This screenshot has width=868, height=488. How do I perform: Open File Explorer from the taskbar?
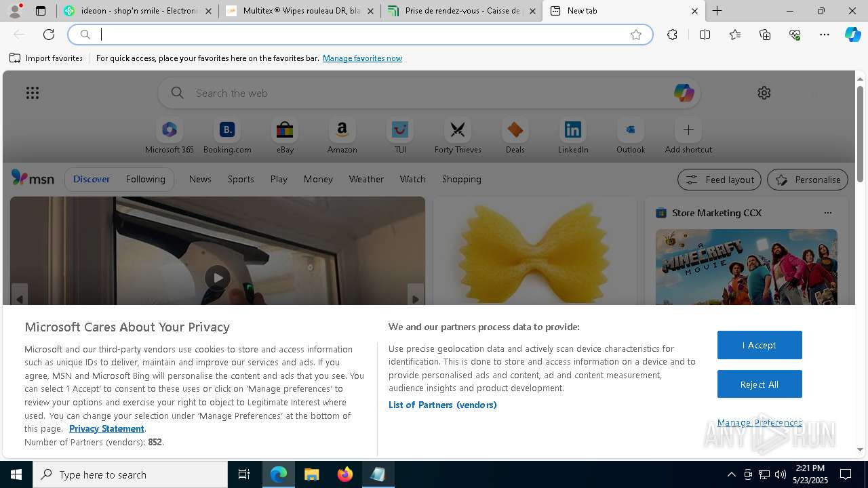point(311,474)
